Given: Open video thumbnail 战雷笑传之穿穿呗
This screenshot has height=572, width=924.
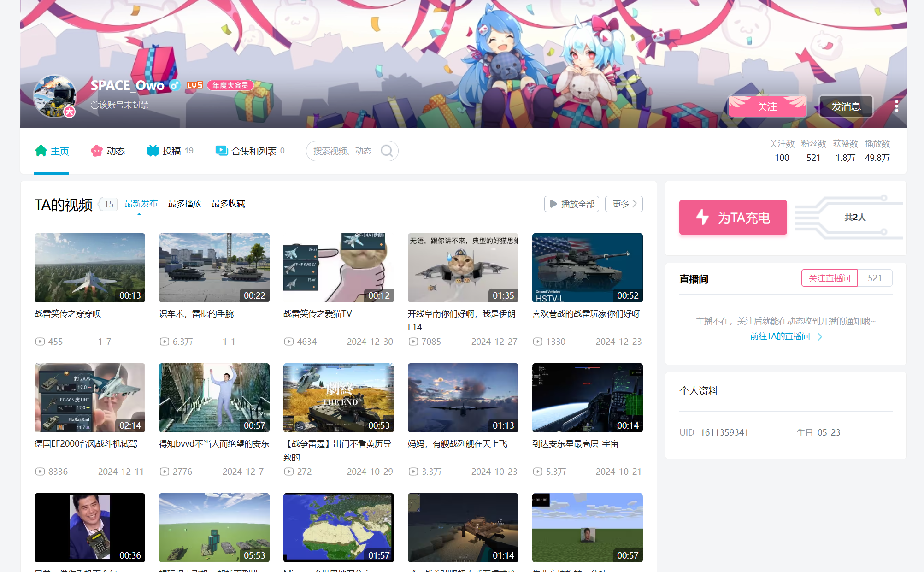Looking at the screenshot, I should (x=90, y=268).
